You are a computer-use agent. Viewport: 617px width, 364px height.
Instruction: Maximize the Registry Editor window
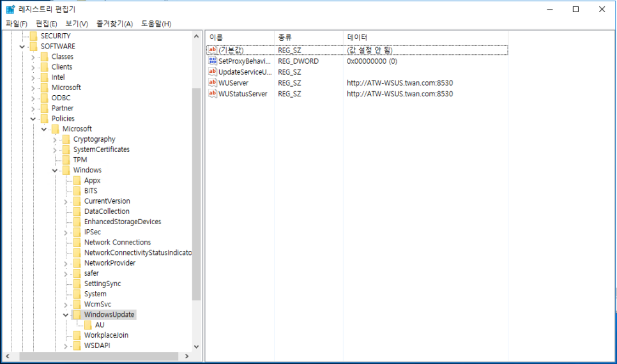[575, 9]
